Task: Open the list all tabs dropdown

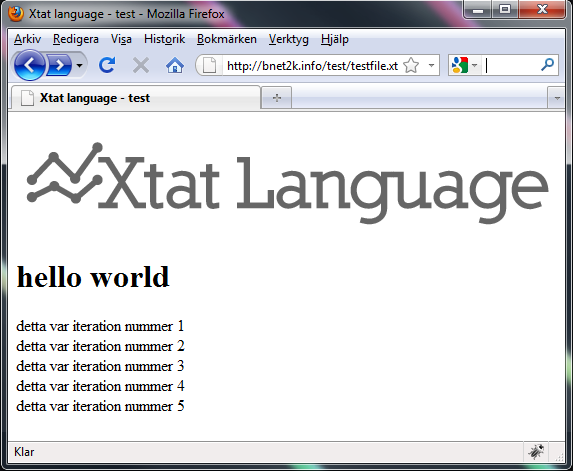Action: tap(557, 98)
